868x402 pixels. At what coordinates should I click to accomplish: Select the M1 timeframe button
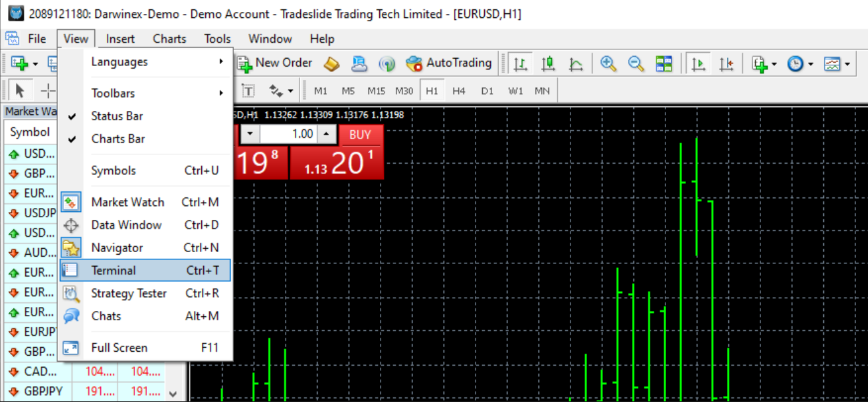[321, 90]
